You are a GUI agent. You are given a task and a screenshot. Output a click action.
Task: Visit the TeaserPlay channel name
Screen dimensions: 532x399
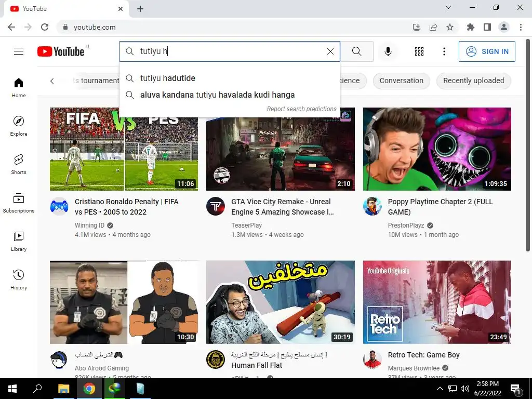tap(246, 225)
